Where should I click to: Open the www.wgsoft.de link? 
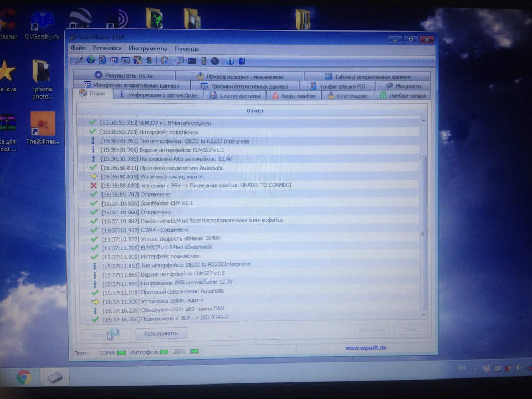click(x=366, y=348)
